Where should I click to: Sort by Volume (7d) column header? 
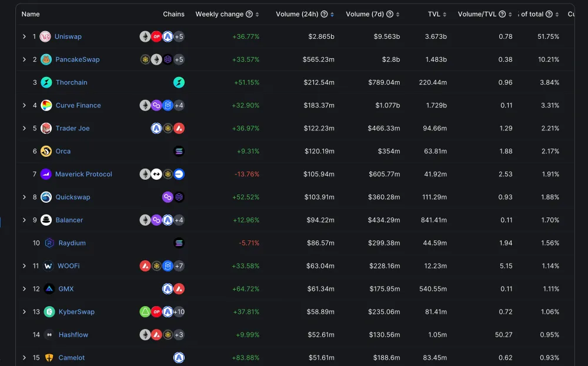click(365, 14)
